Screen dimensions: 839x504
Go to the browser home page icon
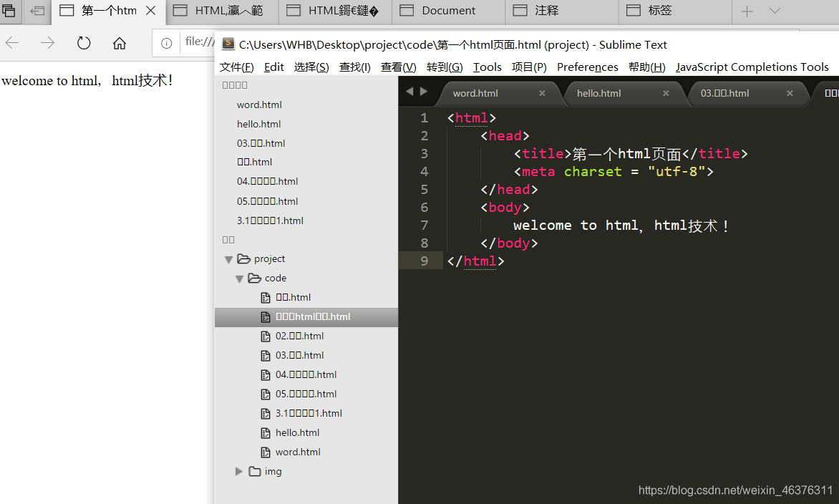click(120, 43)
